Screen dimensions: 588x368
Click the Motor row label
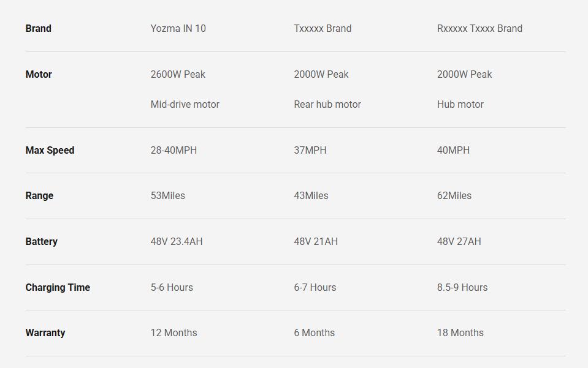39,74
